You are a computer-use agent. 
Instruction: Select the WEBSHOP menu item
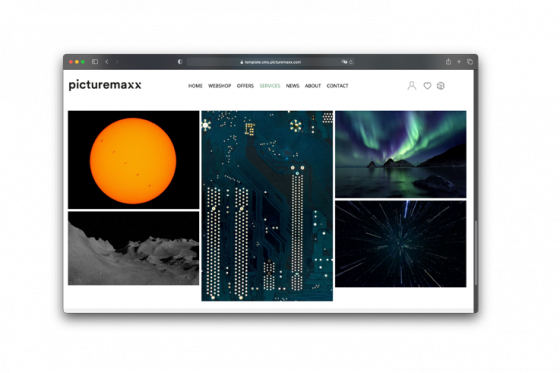(219, 86)
